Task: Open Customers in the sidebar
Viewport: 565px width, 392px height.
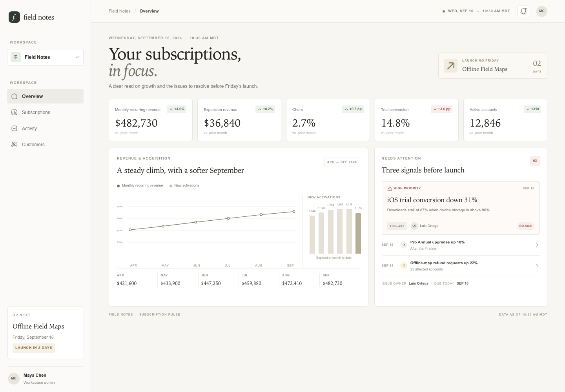Action: [45, 145]
